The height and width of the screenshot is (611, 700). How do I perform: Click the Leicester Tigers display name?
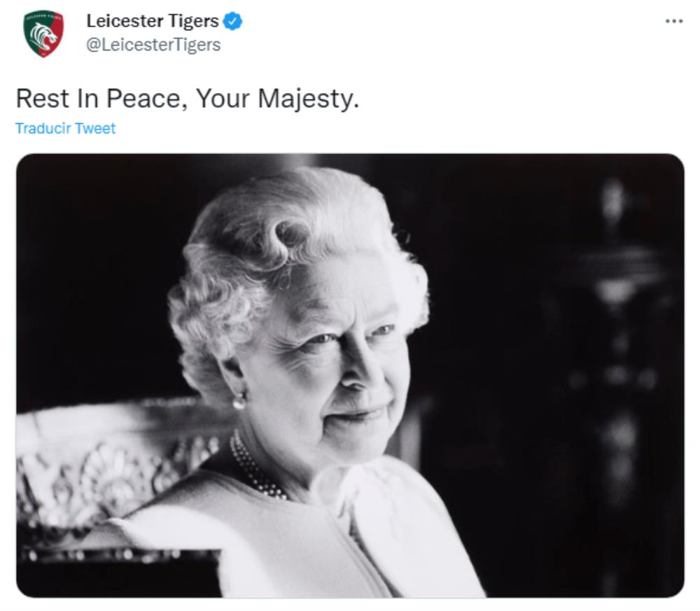152,21
